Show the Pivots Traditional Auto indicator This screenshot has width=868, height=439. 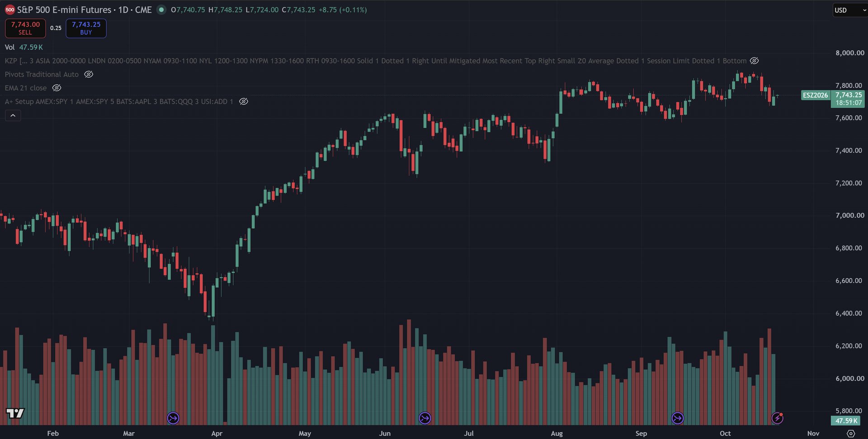[89, 74]
